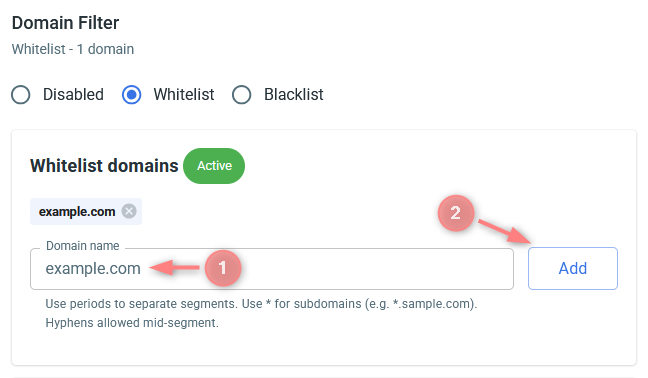This screenshot has width=648, height=378.
Task: Remove the example.com chip with its x icon
Action: [129, 212]
